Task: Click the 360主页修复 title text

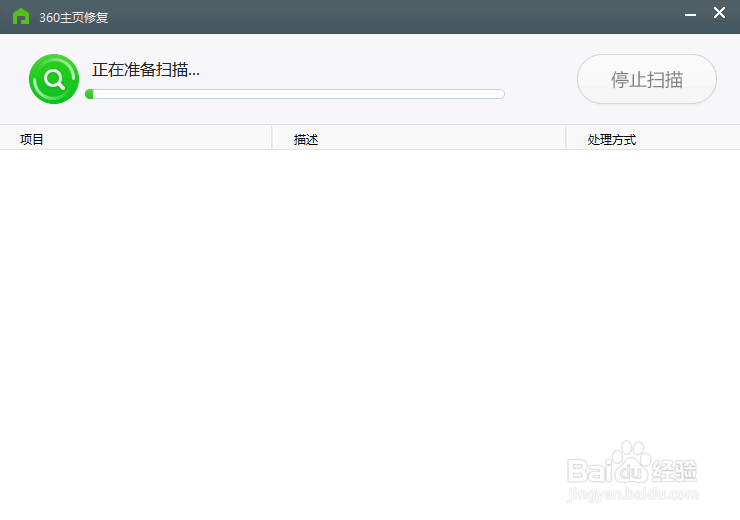Action: tap(74, 17)
